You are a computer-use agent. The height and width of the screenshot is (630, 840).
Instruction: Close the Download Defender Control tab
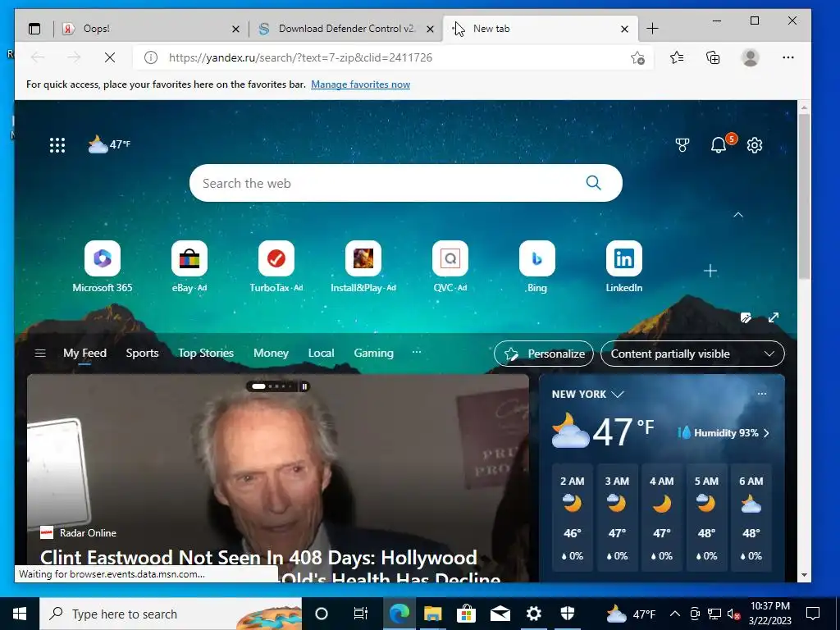tap(430, 29)
